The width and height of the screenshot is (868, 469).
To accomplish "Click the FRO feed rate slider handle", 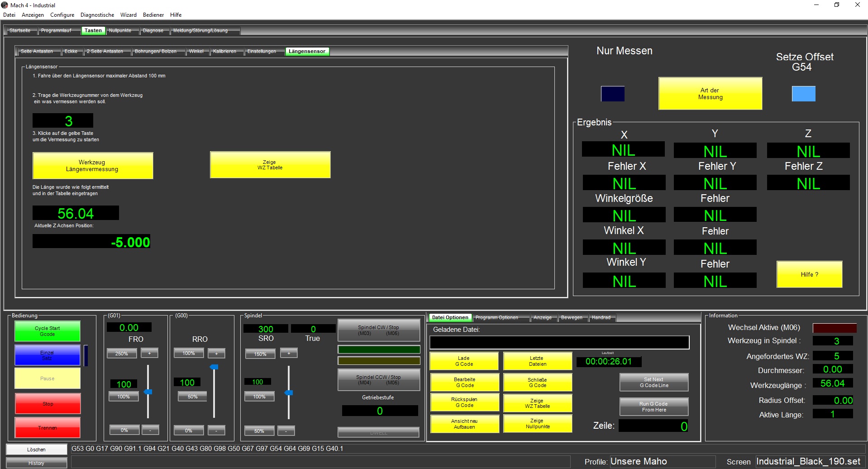I will click(x=148, y=392).
